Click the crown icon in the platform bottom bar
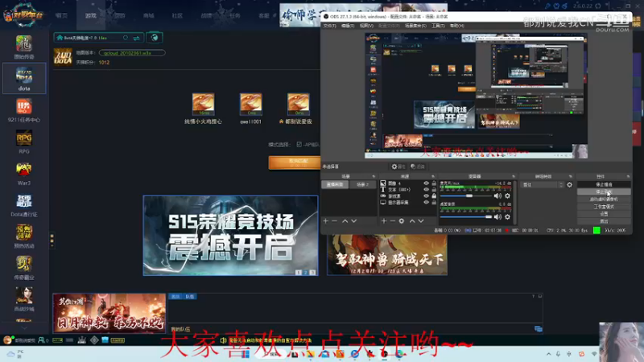 coord(82,339)
